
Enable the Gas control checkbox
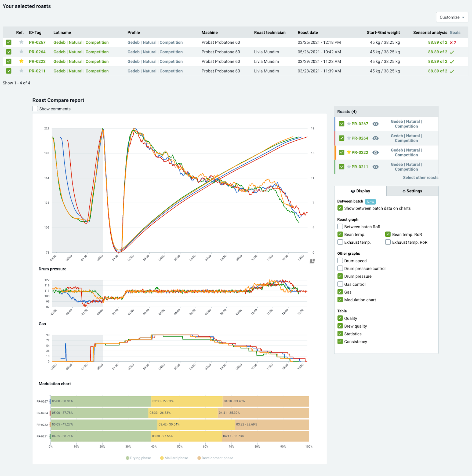340,284
